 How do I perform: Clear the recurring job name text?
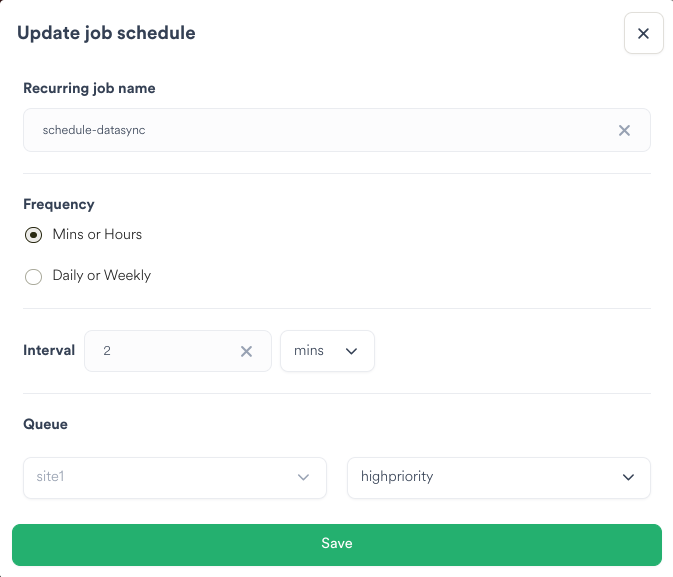coord(624,130)
